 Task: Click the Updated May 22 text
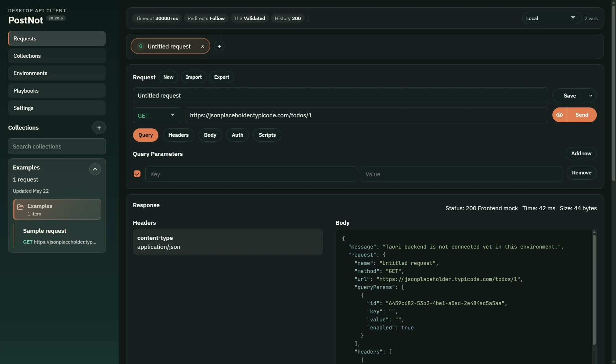pyautogui.click(x=31, y=191)
